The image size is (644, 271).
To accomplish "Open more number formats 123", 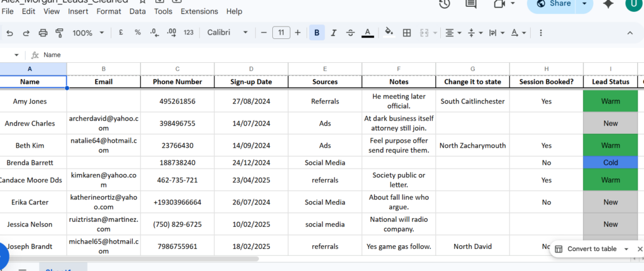I will point(189,33).
